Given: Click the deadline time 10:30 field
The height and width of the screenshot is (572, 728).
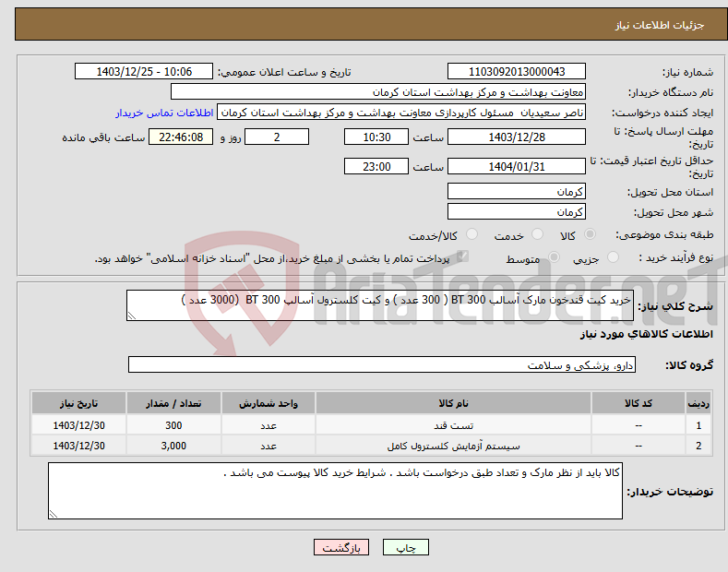Looking at the screenshot, I should click(x=376, y=137).
